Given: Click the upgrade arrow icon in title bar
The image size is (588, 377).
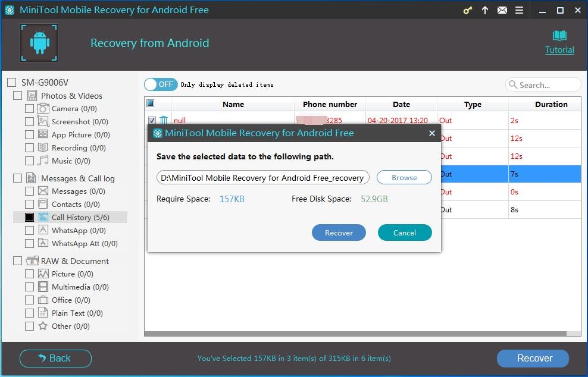Looking at the screenshot, I should click(485, 10).
